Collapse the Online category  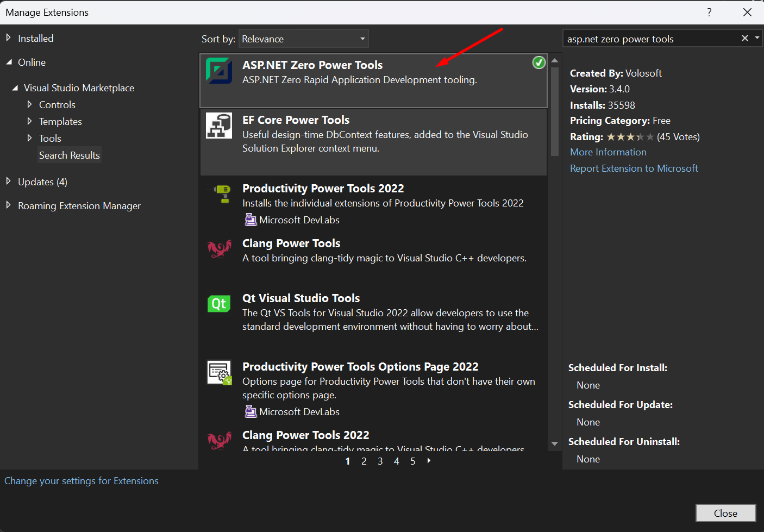pos(9,62)
